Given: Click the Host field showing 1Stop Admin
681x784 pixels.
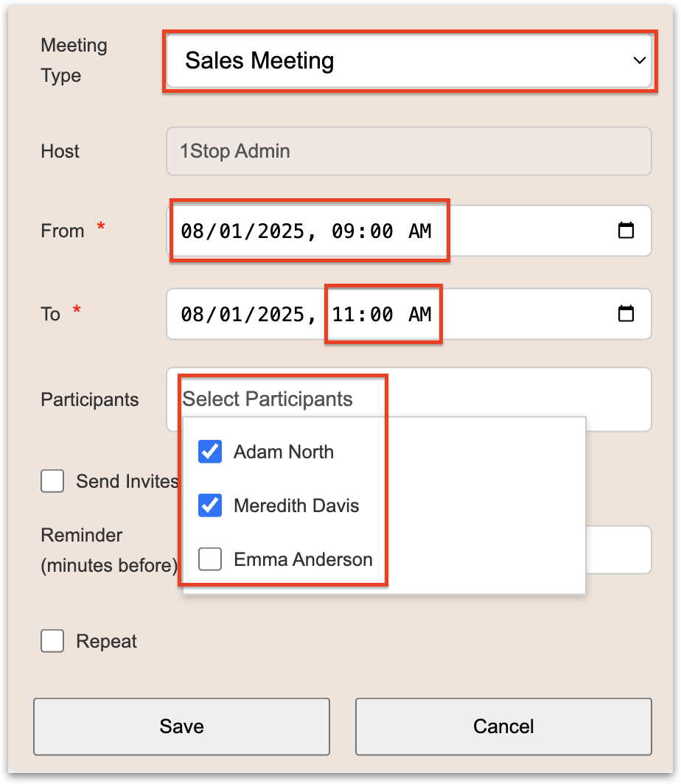Looking at the screenshot, I should pos(408,152).
